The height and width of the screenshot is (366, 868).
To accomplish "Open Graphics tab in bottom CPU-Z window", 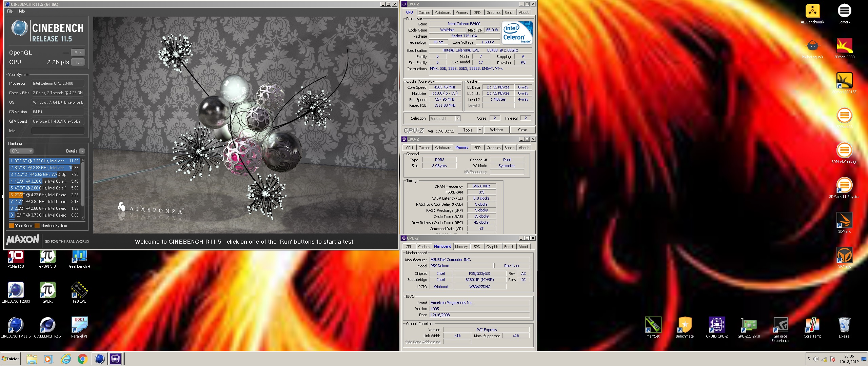I will pos(493,247).
